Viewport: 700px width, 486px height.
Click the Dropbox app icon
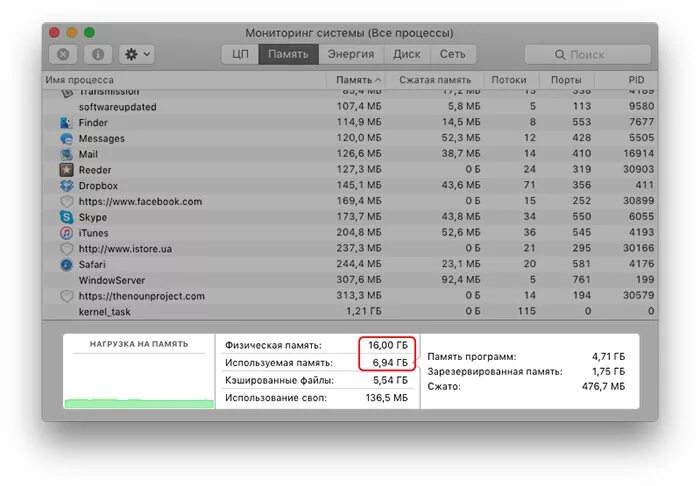[66, 186]
